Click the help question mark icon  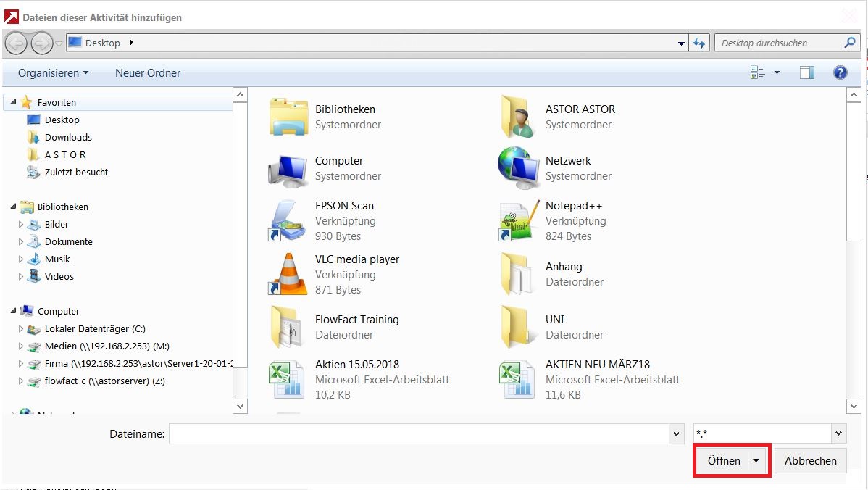pos(840,72)
